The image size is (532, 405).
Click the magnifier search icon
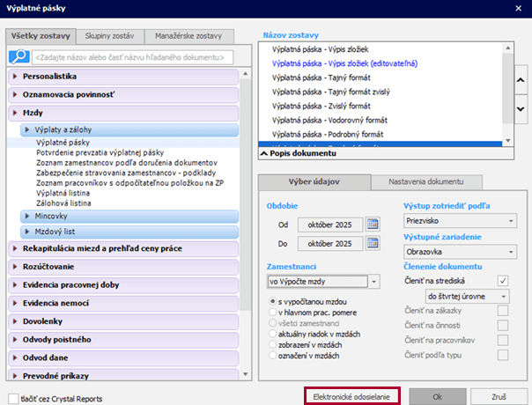(18, 57)
